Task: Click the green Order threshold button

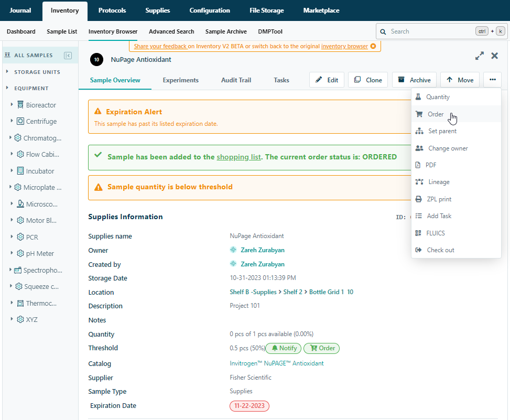Action: 322,348
